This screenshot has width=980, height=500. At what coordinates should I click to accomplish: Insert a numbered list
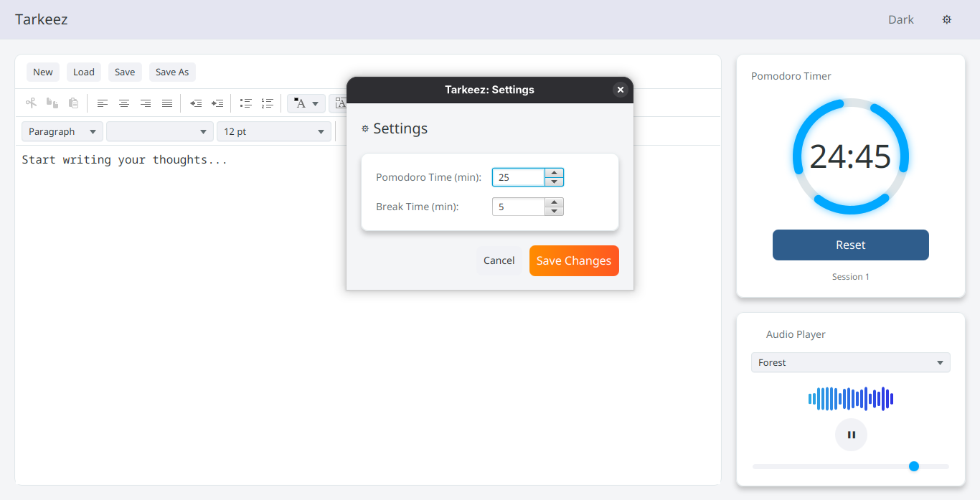click(x=268, y=103)
